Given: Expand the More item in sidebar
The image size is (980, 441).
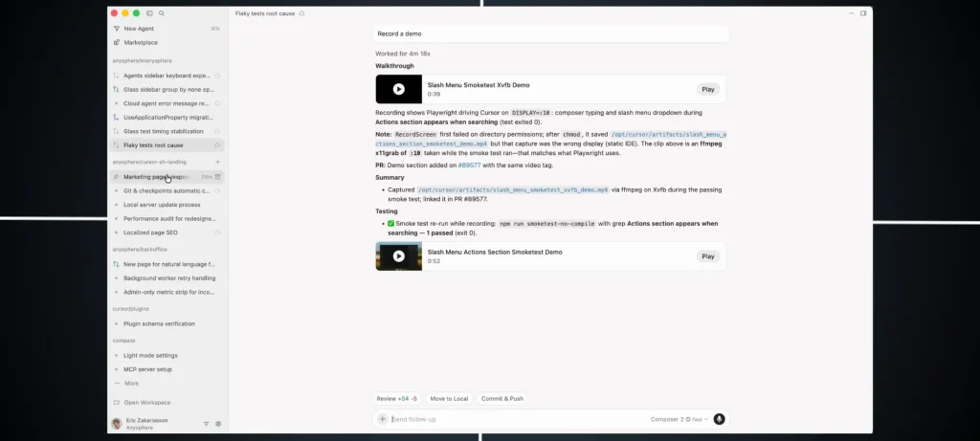Looking at the screenshot, I should click(x=131, y=383).
